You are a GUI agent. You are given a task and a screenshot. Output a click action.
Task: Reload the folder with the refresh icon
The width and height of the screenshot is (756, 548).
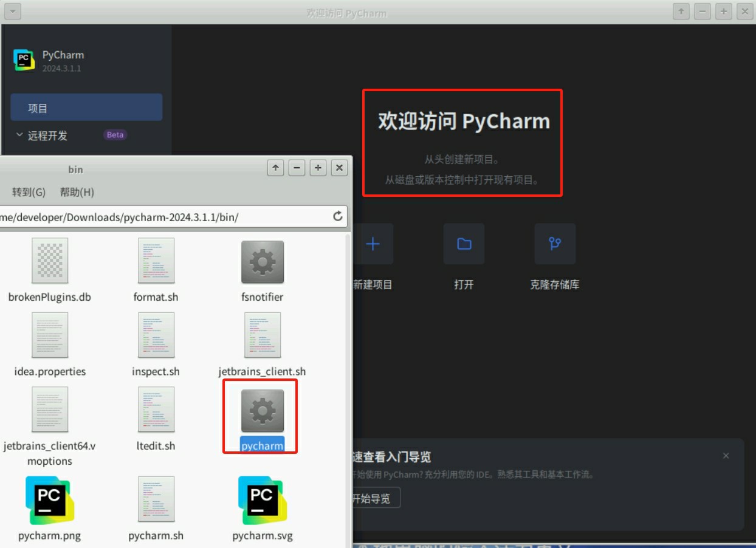(x=338, y=216)
